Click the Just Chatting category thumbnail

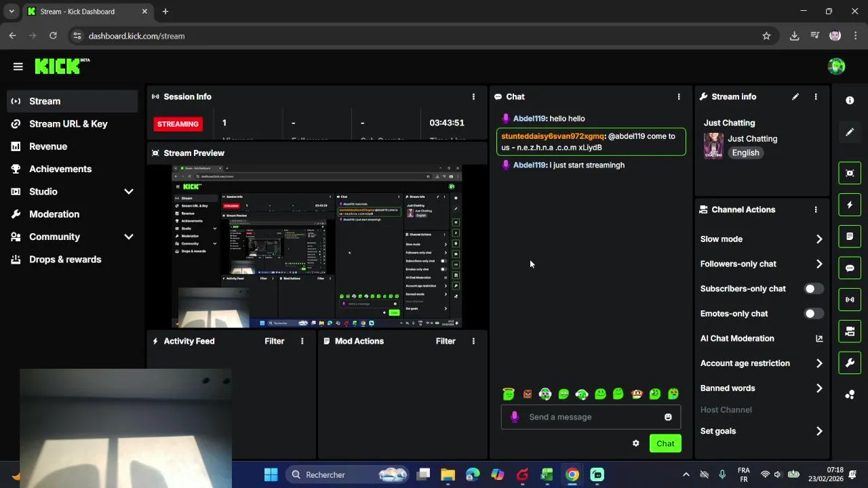pos(713,146)
